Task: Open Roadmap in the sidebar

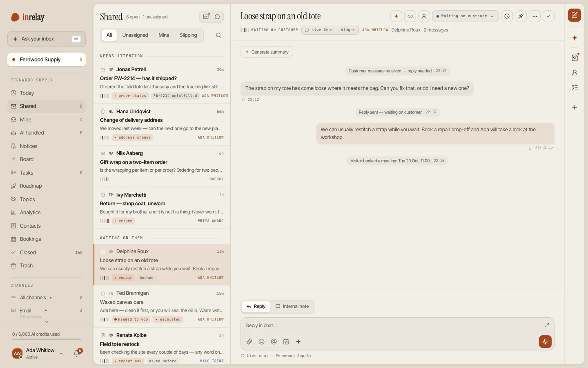Action: (47, 186)
